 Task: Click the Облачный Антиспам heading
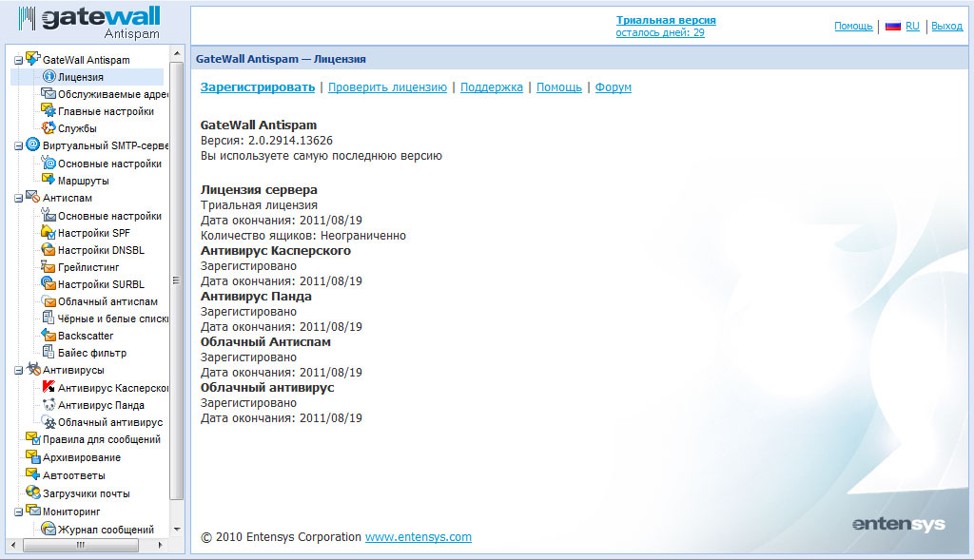tap(265, 342)
